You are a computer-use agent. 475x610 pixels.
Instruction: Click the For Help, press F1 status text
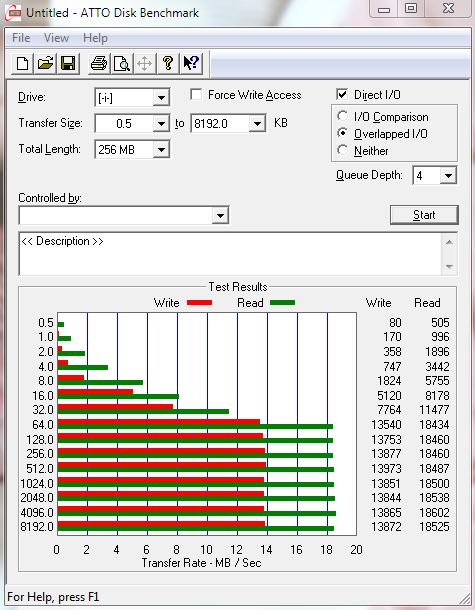(53, 597)
